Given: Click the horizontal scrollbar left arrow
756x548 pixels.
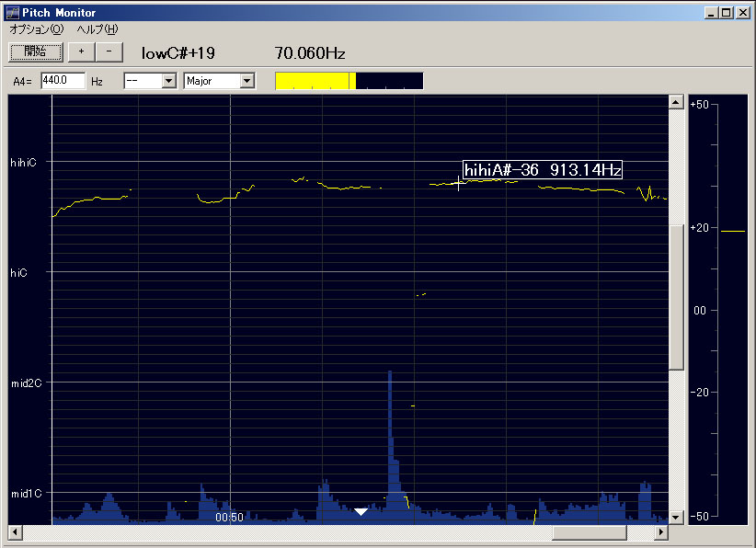Looking at the screenshot, I should pyautogui.click(x=15, y=532).
